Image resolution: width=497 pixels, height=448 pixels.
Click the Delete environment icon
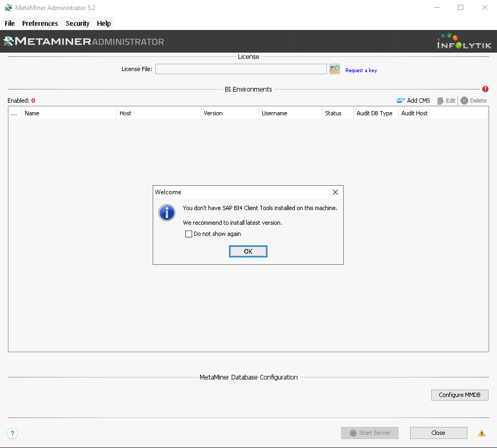point(464,101)
